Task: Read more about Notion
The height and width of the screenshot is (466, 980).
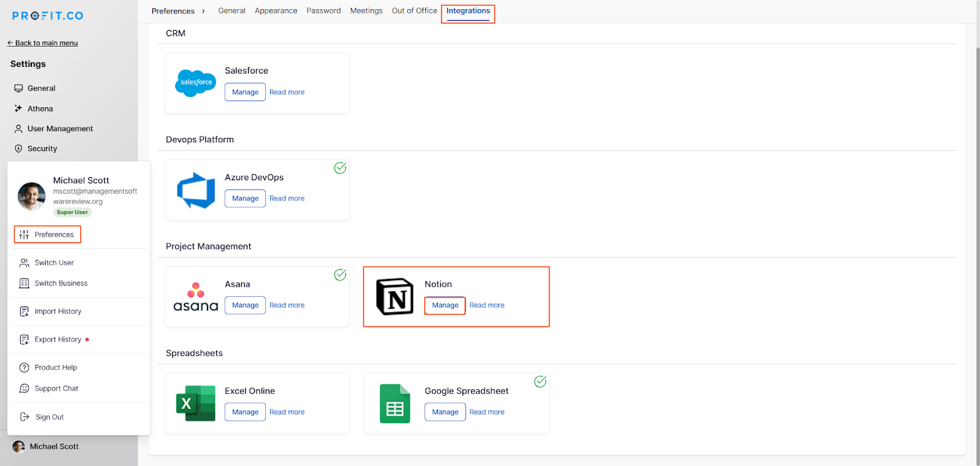Action: (487, 305)
